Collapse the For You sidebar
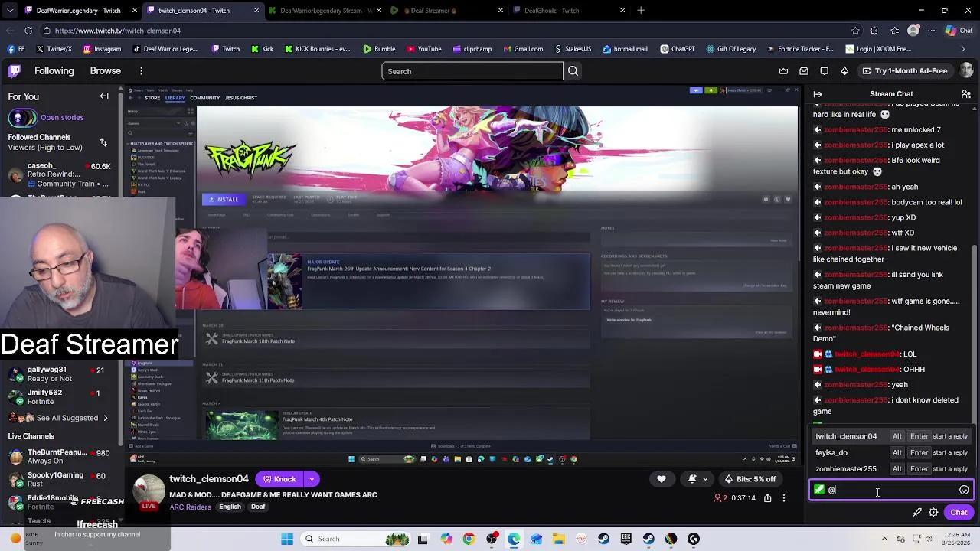This screenshot has width=980, height=551. click(x=104, y=96)
